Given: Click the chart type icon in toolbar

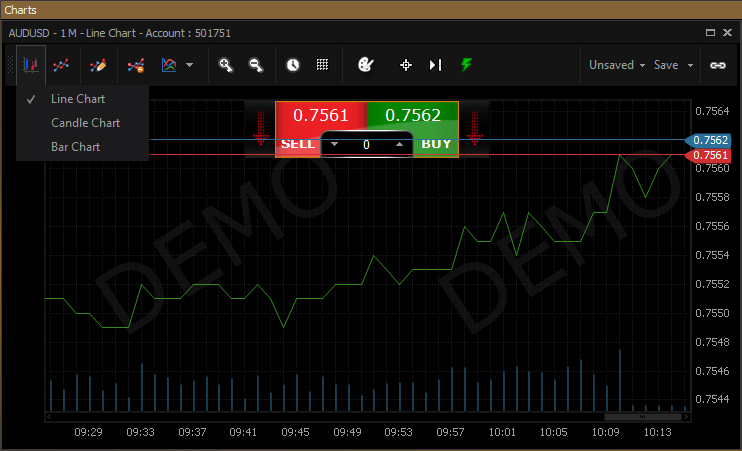Looking at the screenshot, I should (31, 65).
